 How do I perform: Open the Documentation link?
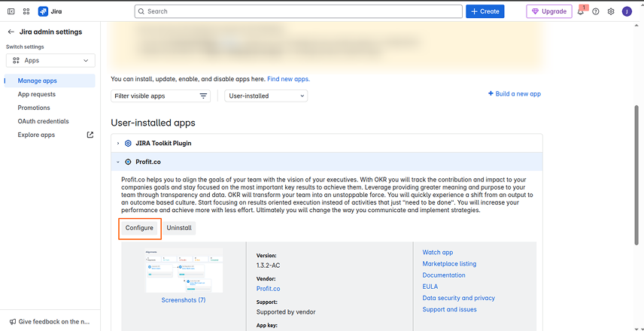tap(444, 275)
